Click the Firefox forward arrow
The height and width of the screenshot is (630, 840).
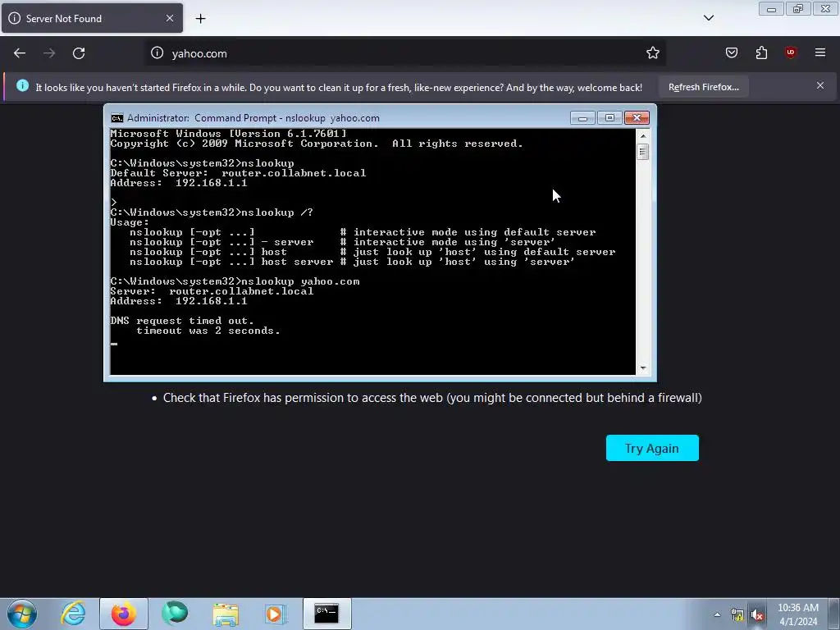coord(49,53)
